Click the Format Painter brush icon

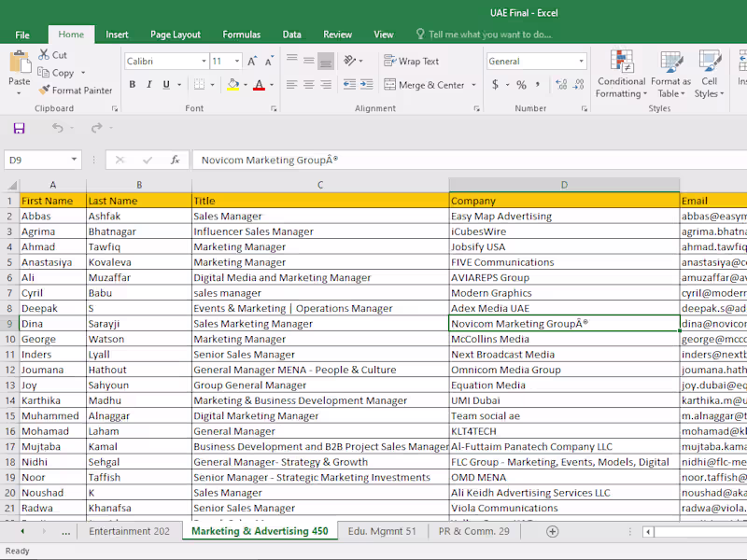click(x=44, y=91)
